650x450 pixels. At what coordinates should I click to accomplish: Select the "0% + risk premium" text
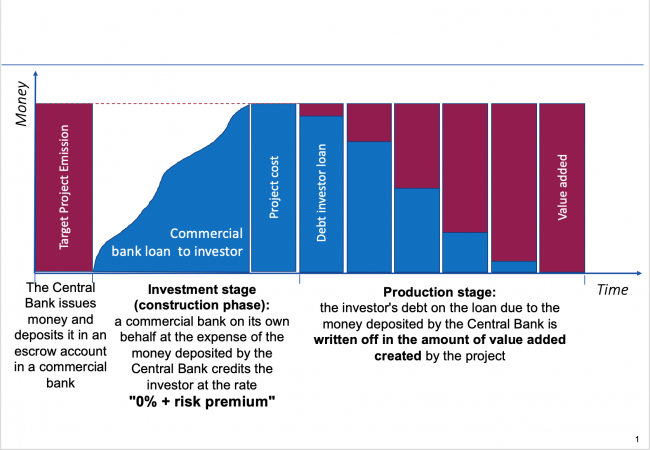click(196, 402)
